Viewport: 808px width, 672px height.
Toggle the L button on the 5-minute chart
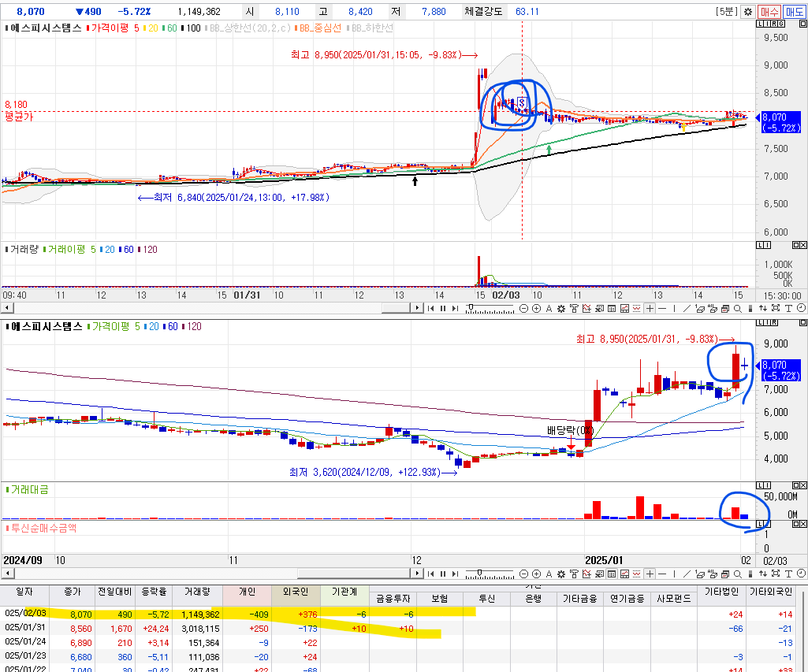click(x=760, y=24)
